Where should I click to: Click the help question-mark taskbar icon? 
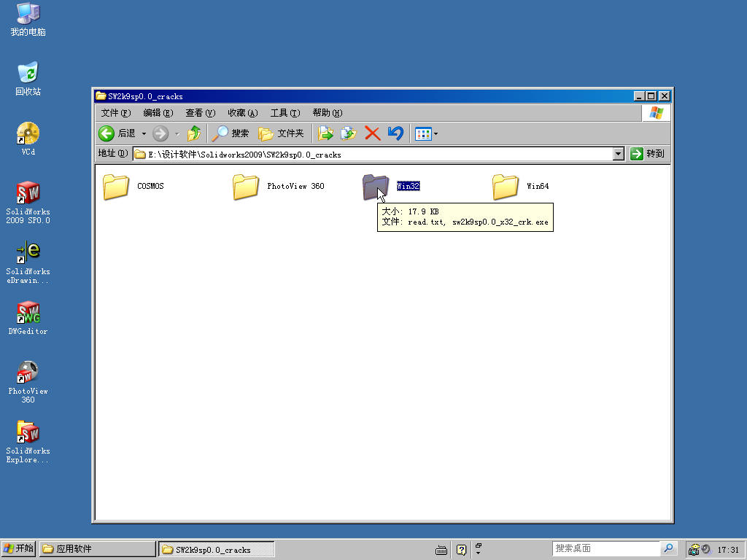pos(461,550)
